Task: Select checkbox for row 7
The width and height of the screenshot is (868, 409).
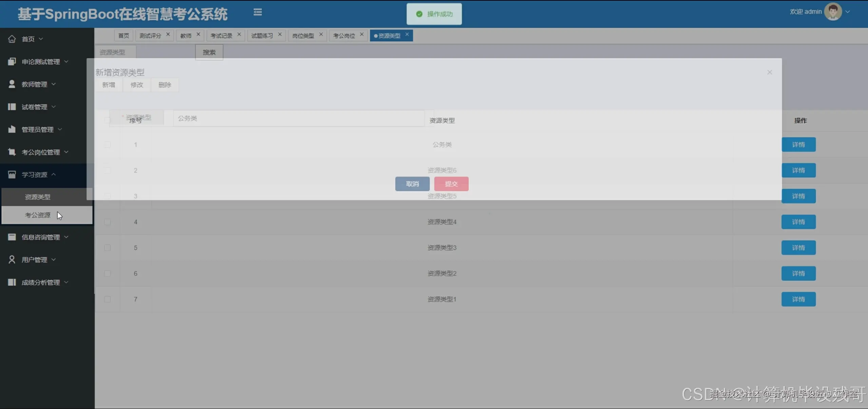Action: pyautogui.click(x=108, y=299)
